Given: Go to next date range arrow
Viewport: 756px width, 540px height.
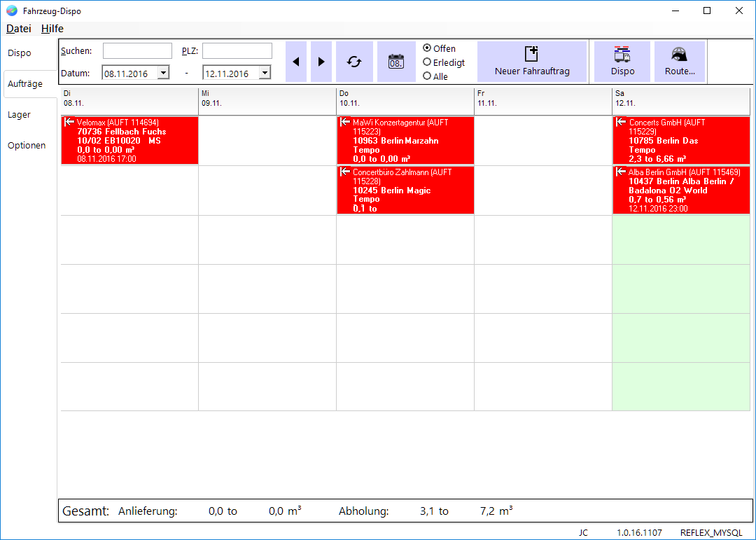Looking at the screenshot, I should pos(321,62).
